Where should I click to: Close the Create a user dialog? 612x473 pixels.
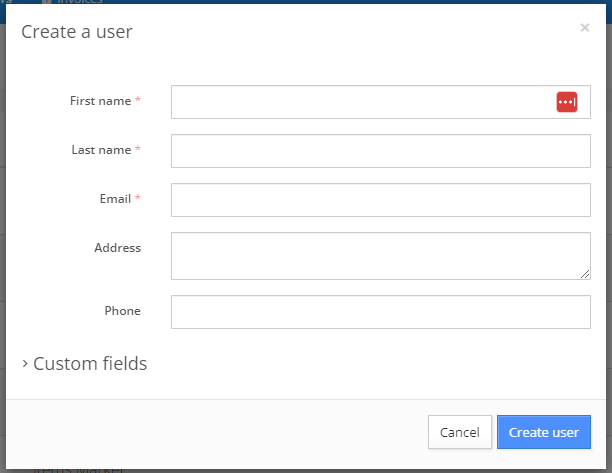584,27
